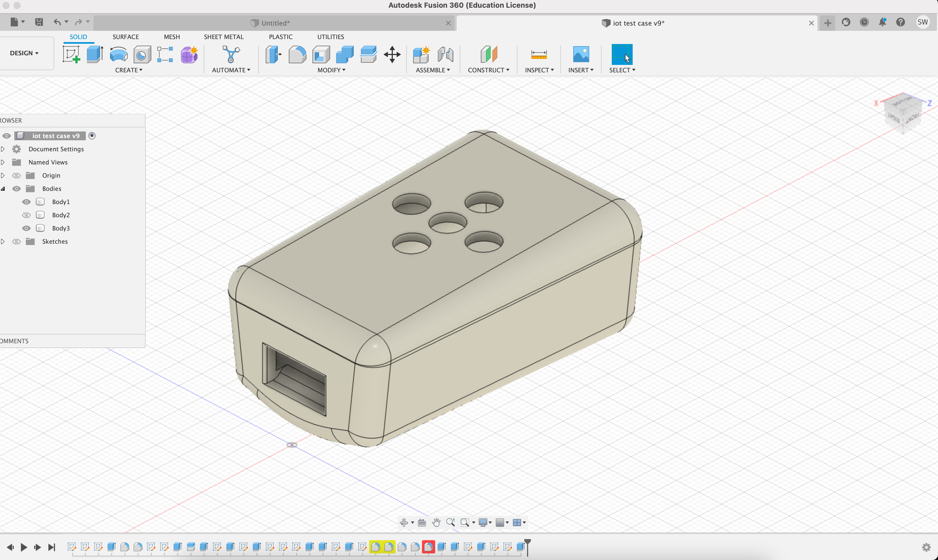Switch to the UTILITIES tab
938x560 pixels.
[331, 37]
